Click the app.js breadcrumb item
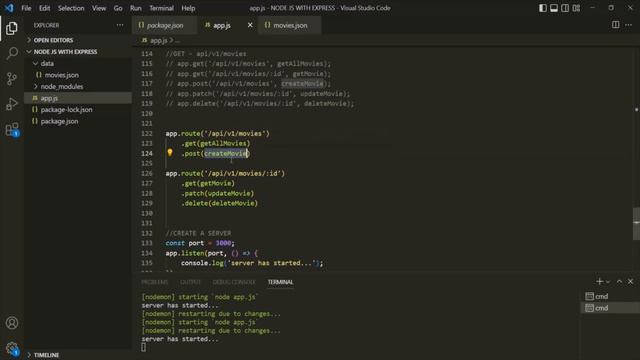Viewport: 640px width, 360px height. [155, 40]
